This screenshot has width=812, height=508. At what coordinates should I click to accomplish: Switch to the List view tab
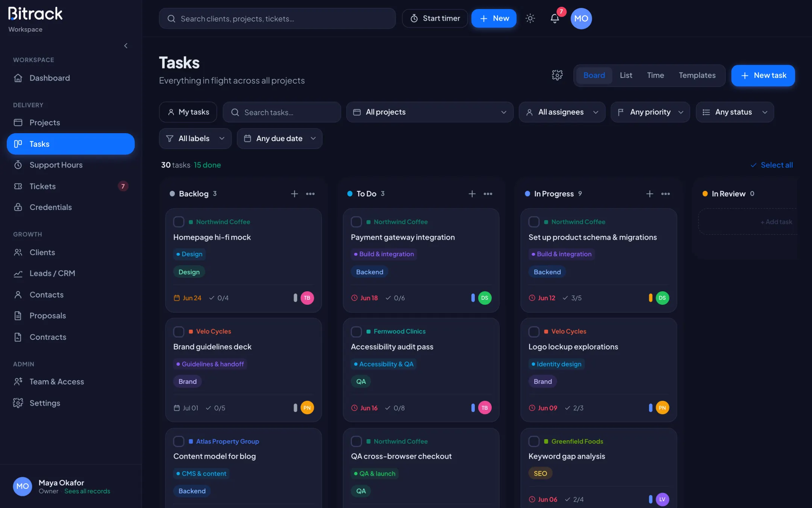pos(626,75)
